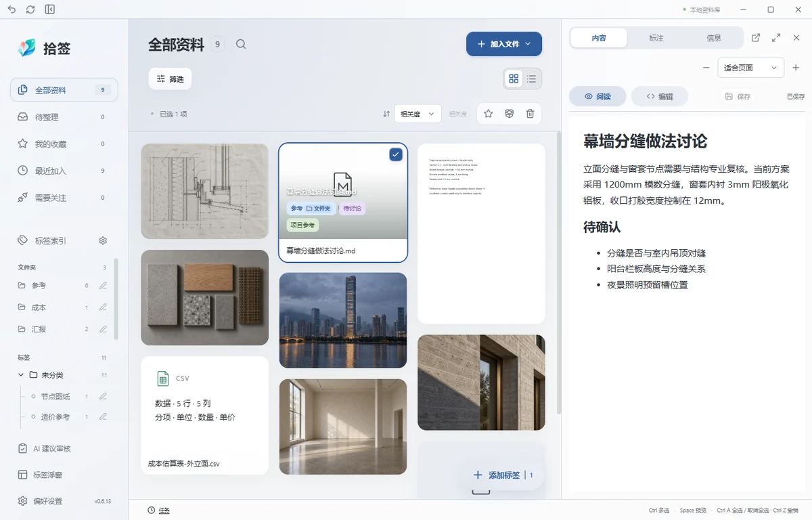
Task: Select the 内容 tab
Action: 599,38
